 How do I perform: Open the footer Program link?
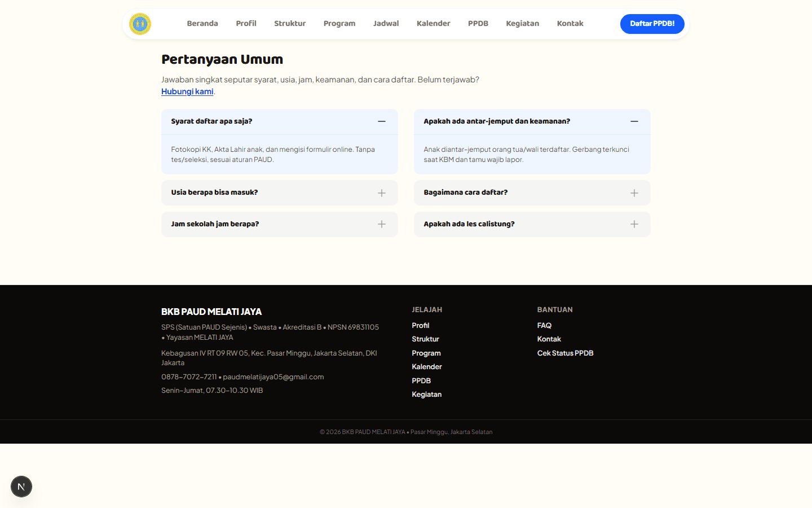[426, 353]
